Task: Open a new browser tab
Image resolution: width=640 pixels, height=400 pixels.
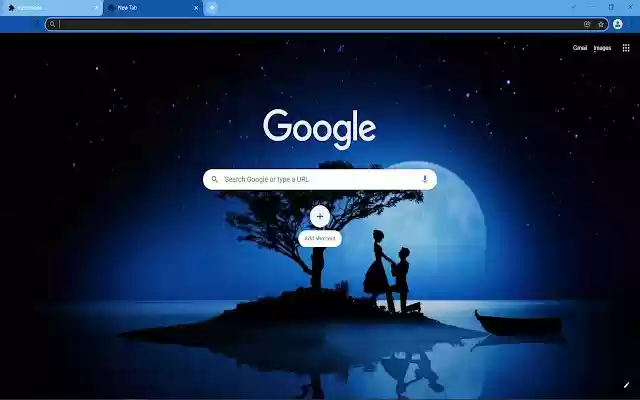Action: 212,7
